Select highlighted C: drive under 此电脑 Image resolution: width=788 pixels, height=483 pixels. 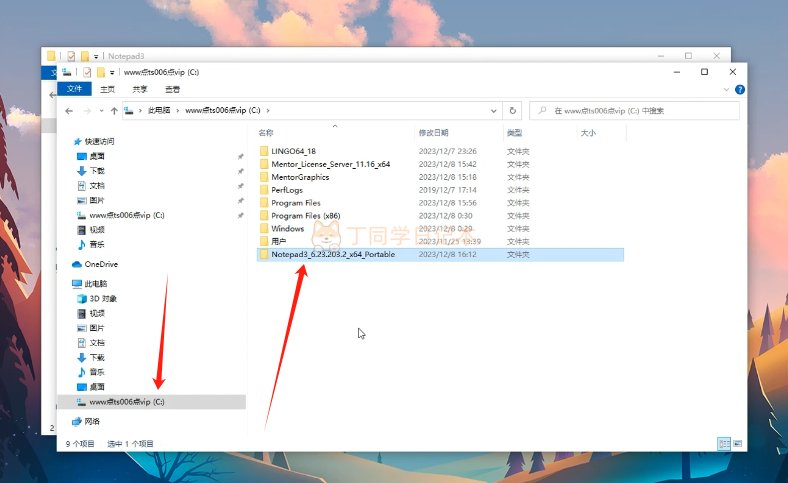[x=152, y=402]
